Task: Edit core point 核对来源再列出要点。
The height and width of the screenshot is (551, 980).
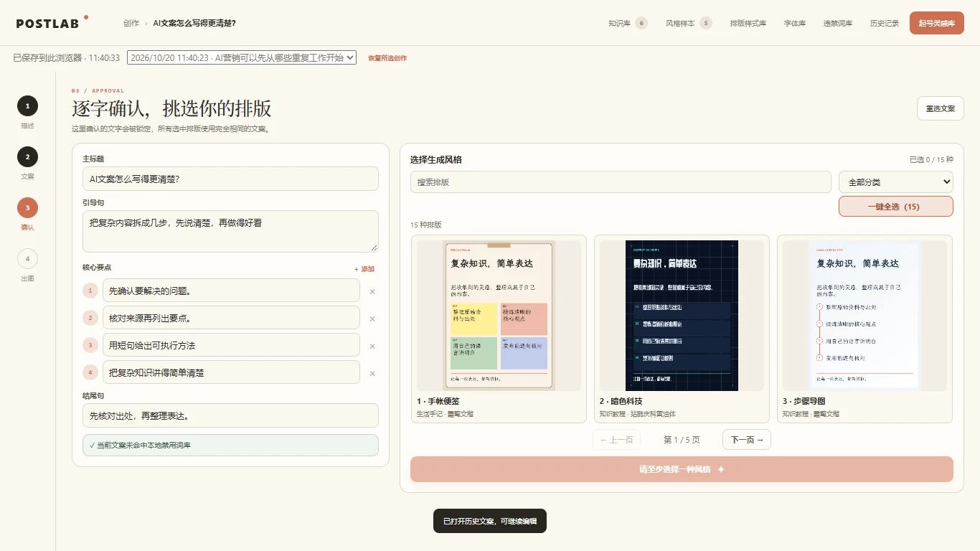Action: tap(231, 318)
